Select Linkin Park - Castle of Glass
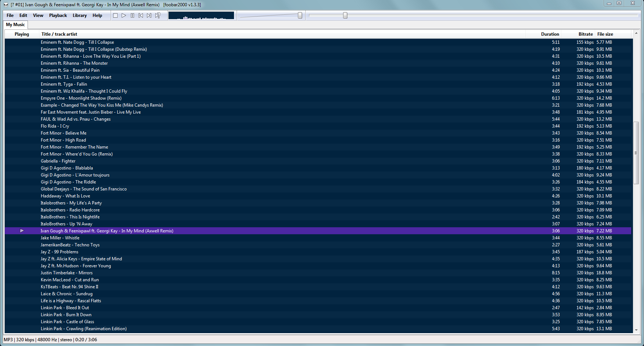The image size is (644, 346). [318, 322]
